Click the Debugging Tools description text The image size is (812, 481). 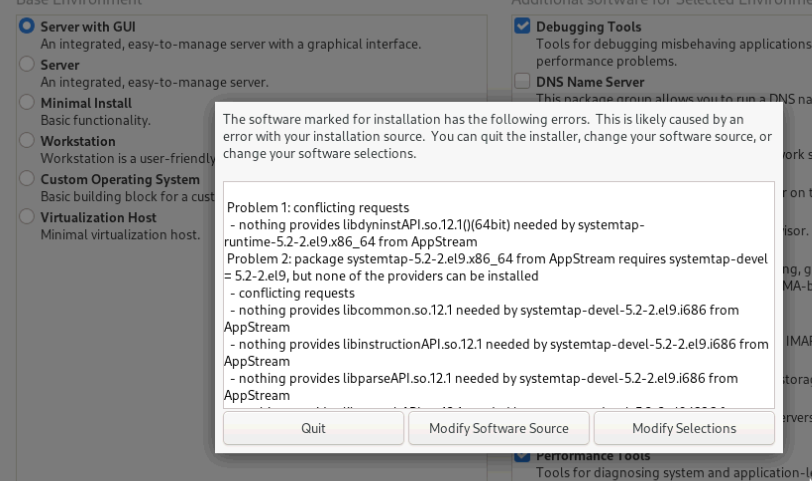(x=672, y=45)
